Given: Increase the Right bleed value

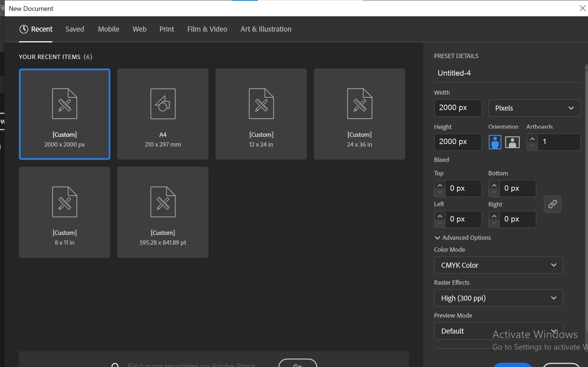Looking at the screenshot, I should coord(494,216).
